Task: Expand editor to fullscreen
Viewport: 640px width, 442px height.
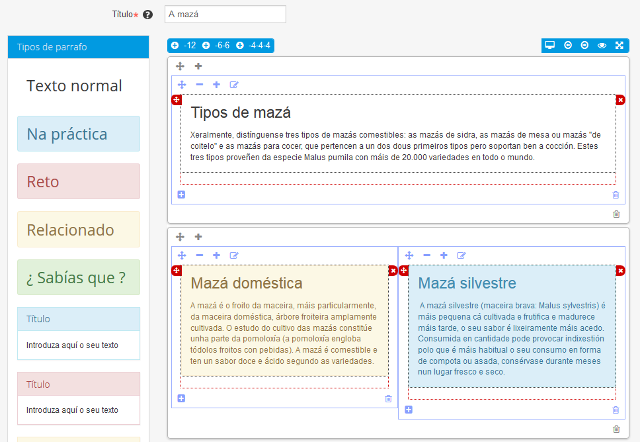Action: click(x=619, y=46)
